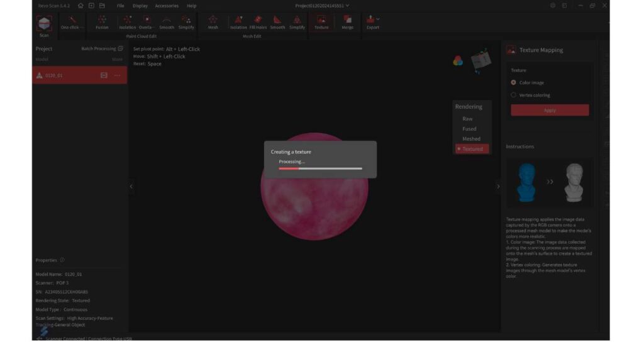Image resolution: width=644 pixels, height=342 pixels.
Task: Click More in the Project panel
Action: point(117,59)
